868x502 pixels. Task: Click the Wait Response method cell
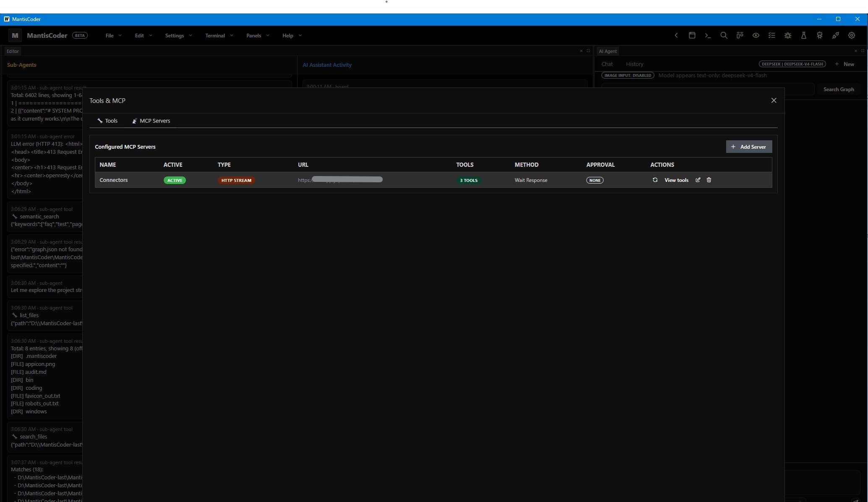tap(531, 180)
